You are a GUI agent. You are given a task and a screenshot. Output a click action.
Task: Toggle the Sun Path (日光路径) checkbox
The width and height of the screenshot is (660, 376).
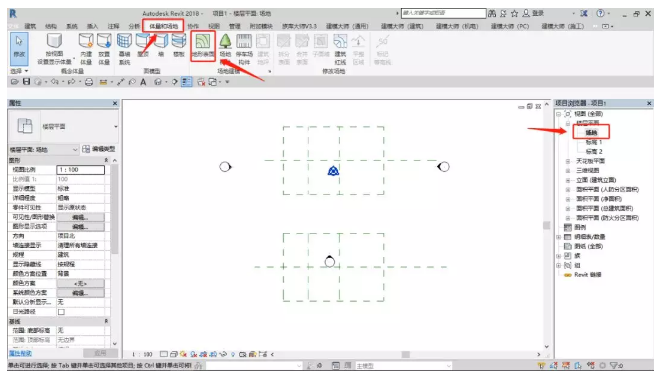pos(61,312)
